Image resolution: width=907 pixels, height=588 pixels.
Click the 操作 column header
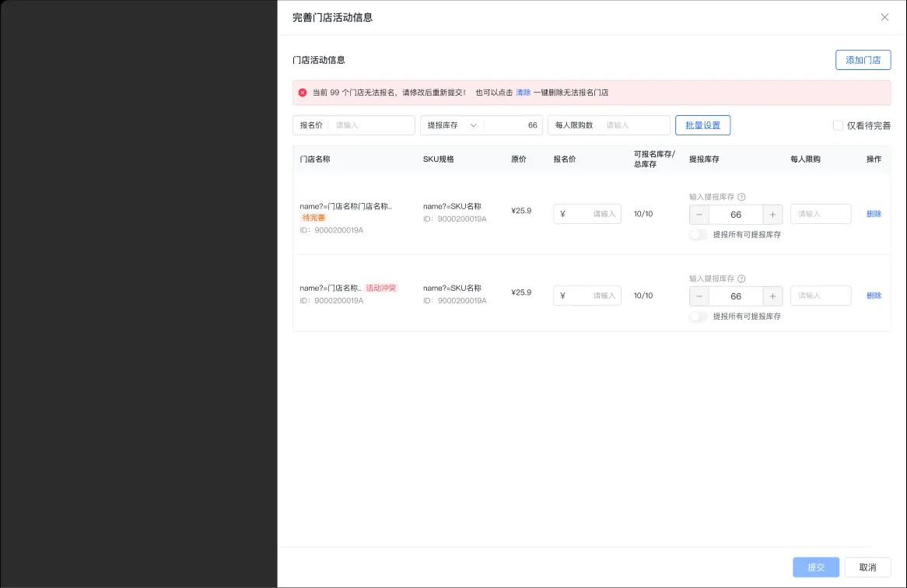coord(874,159)
